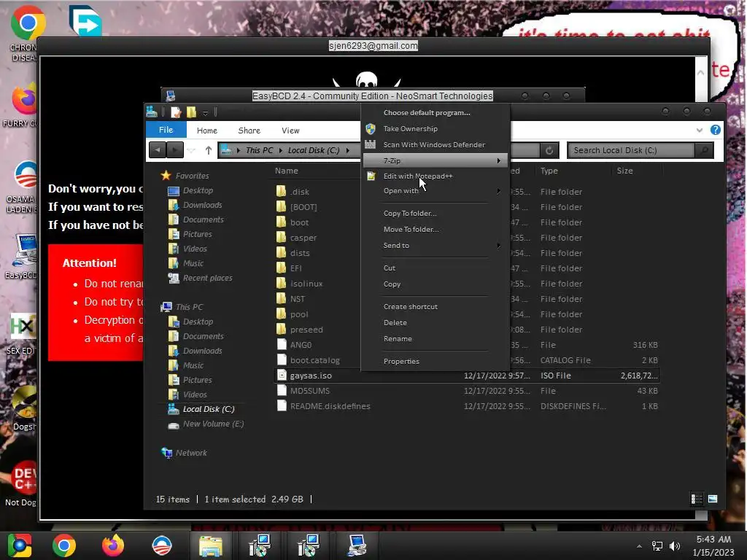Click the EasyBCD desktop shortcut icon
Viewport: 747px width, 560px height.
point(23,257)
